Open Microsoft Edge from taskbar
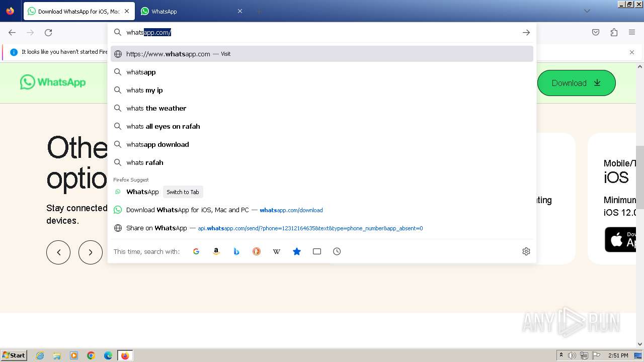The height and width of the screenshot is (362, 644). coord(108,355)
